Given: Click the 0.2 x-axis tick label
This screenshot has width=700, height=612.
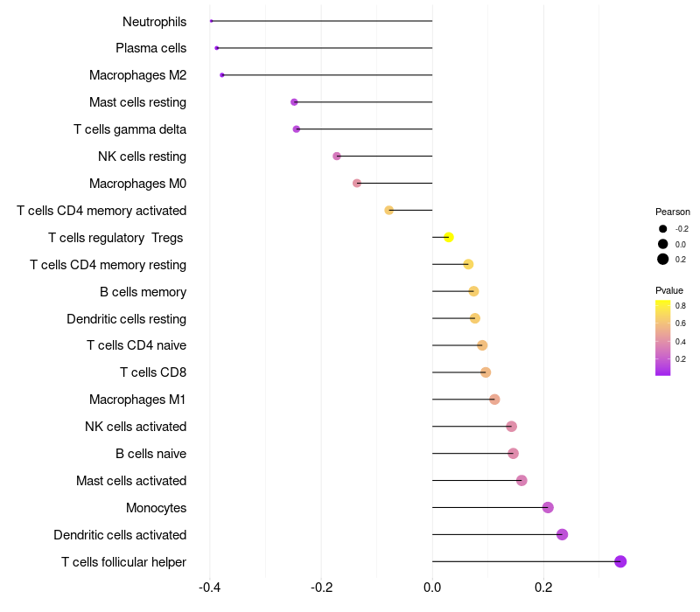Looking at the screenshot, I should tap(543, 587).
